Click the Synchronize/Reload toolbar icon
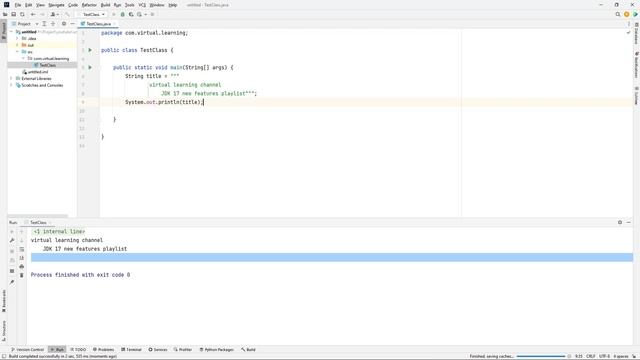This screenshot has height=360, width=640. (22, 14)
